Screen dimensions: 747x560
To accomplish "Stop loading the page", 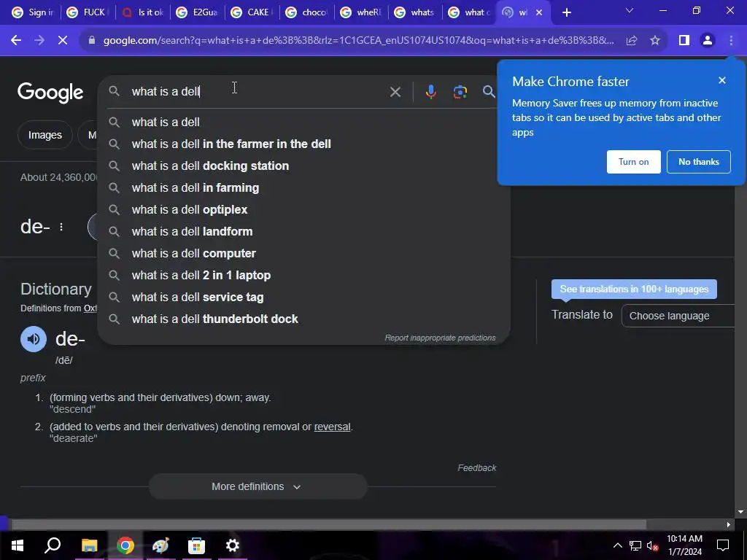I will [x=63, y=41].
